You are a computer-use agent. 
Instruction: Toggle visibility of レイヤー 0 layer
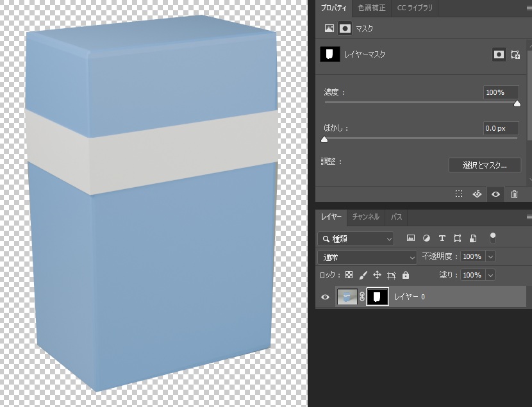click(x=325, y=297)
